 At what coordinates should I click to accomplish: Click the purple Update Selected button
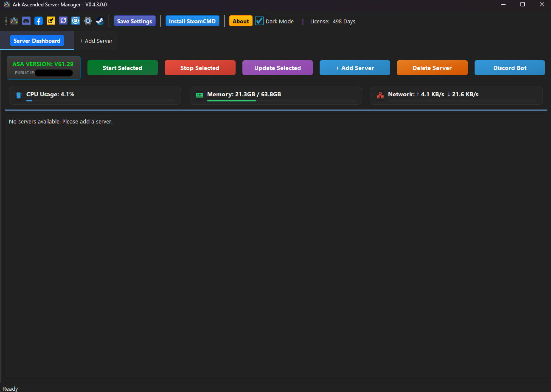(x=278, y=68)
